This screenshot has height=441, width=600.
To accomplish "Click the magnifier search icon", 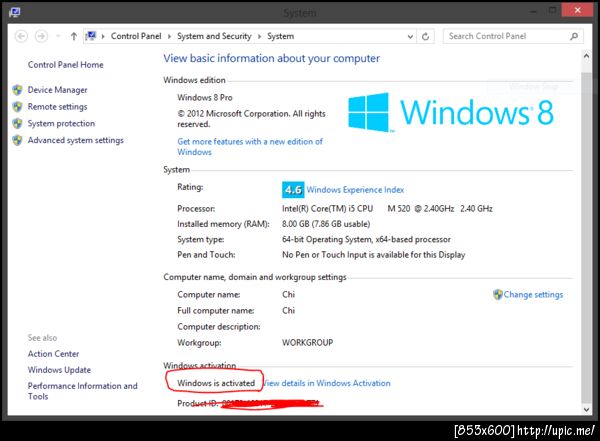I will [574, 36].
